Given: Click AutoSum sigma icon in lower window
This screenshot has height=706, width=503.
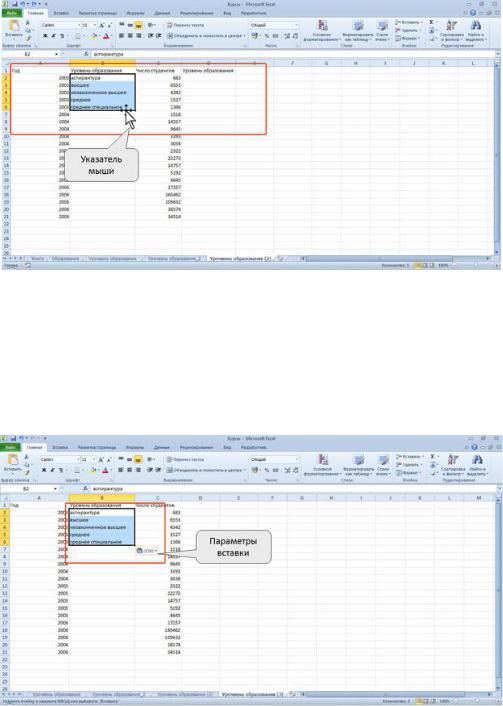Looking at the screenshot, I should click(432, 457).
